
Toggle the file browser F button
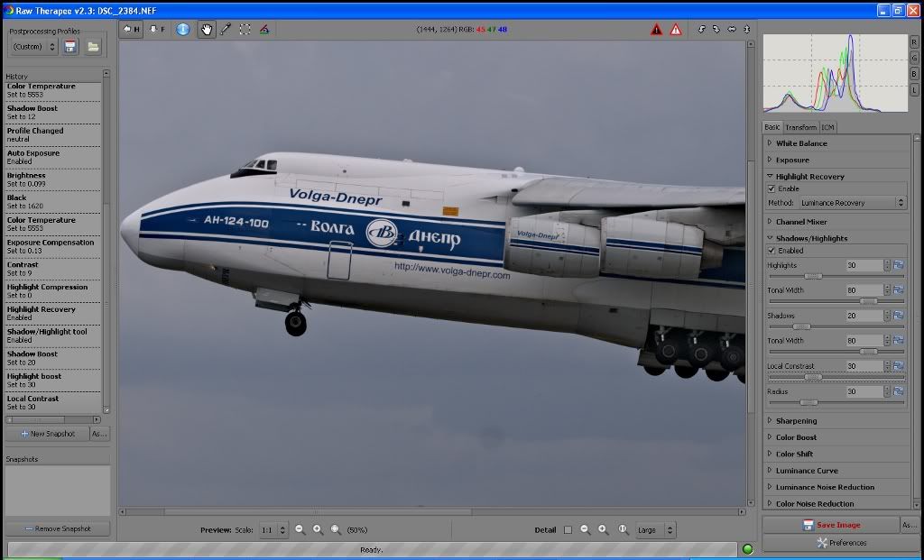click(156, 29)
